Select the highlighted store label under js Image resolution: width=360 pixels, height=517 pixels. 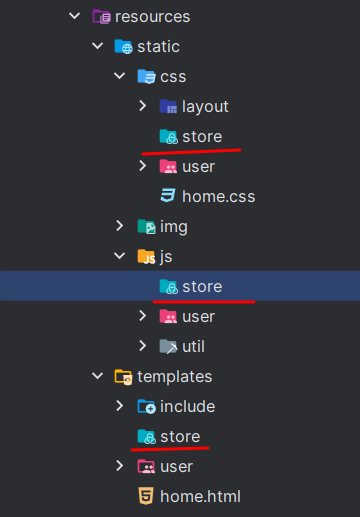point(202,287)
